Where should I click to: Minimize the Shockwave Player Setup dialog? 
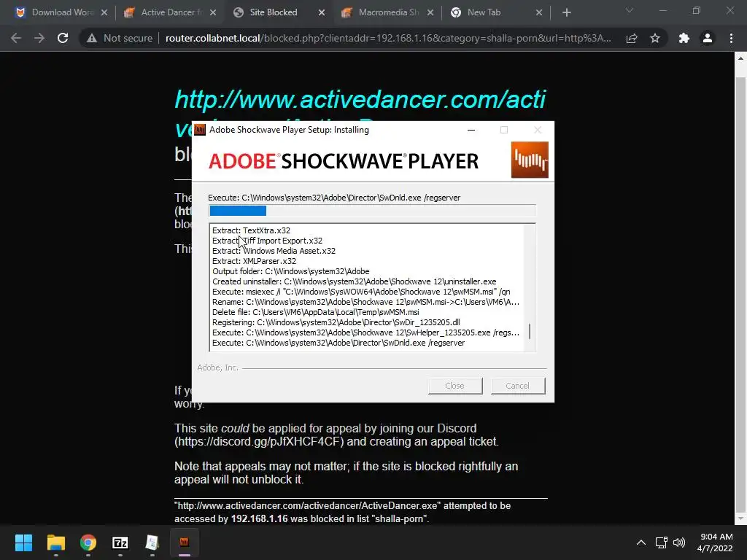point(471,130)
